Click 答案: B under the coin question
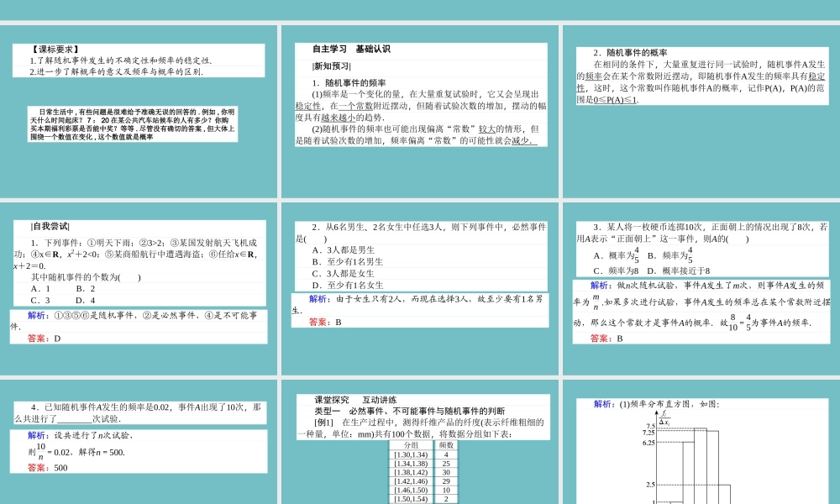 (x=606, y=339)
